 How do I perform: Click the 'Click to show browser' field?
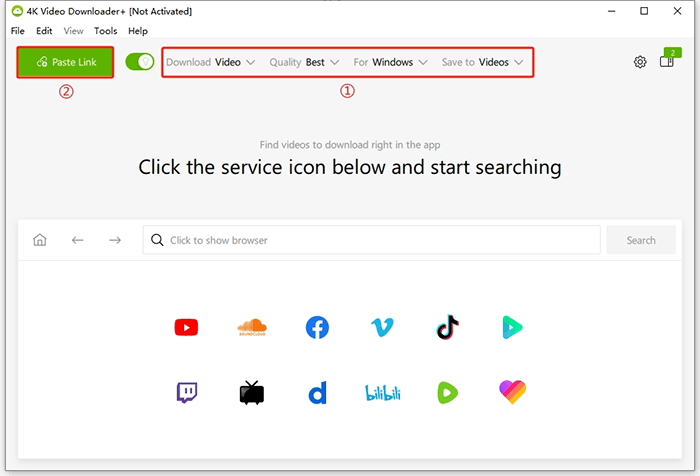pyautogui.click(x=371, y=240)
